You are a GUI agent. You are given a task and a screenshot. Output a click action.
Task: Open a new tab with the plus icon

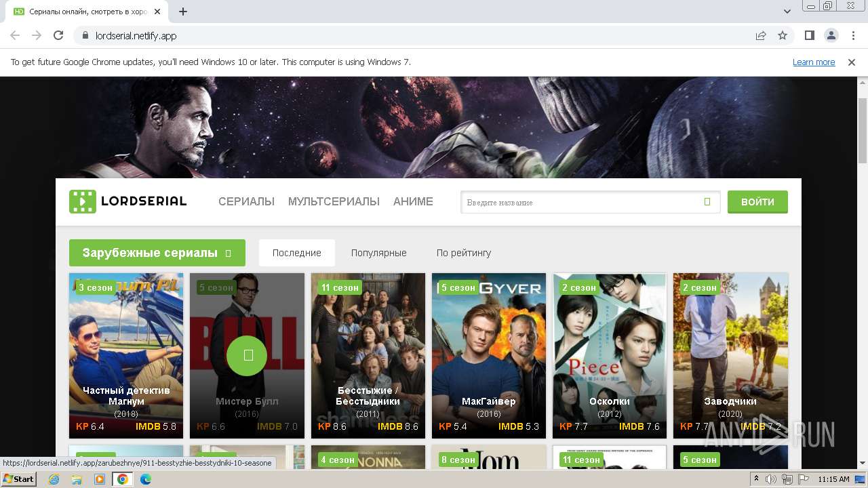click(183, 12)
